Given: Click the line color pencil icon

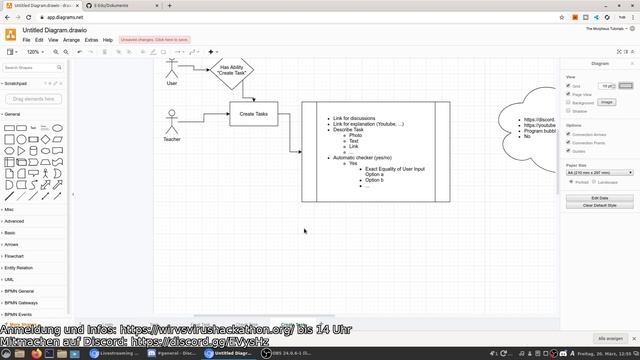Looking at the screenshot, I should pyautogui.click(x=153, y=52).
